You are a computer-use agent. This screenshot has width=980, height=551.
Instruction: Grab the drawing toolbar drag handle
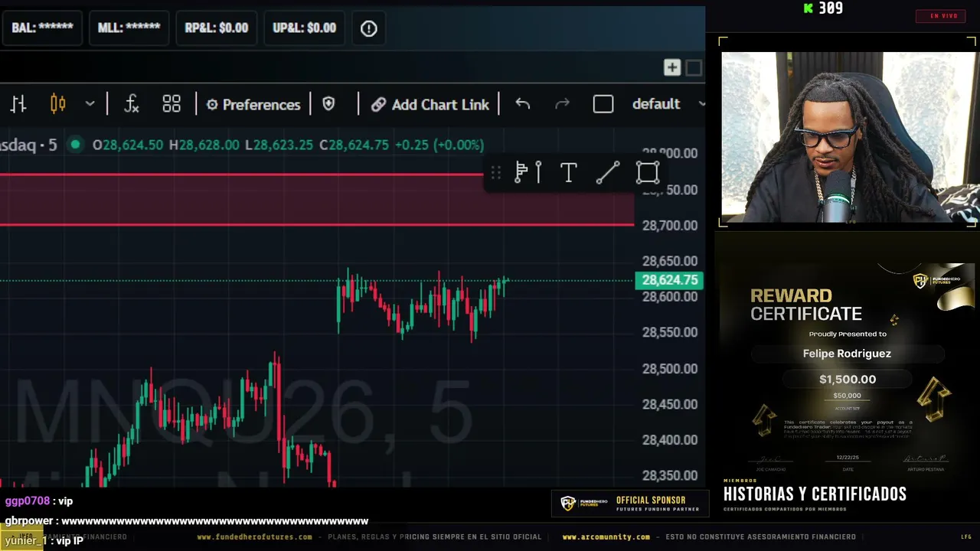tap(496, 173)
